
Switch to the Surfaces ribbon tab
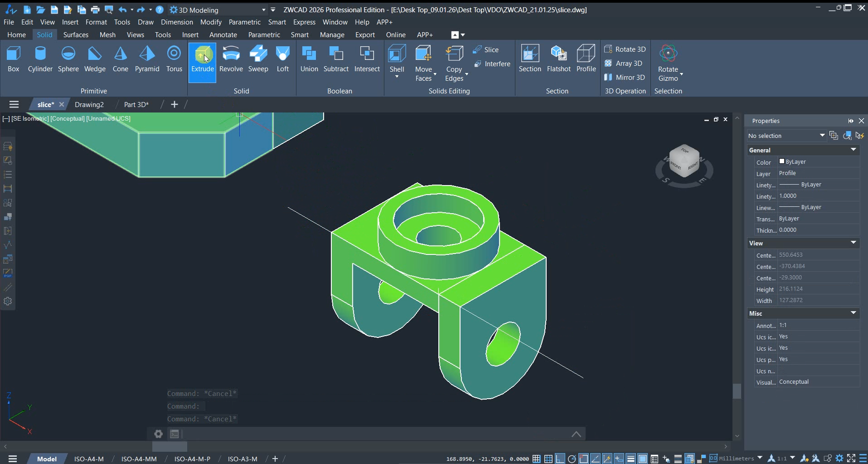coord(76,34)
